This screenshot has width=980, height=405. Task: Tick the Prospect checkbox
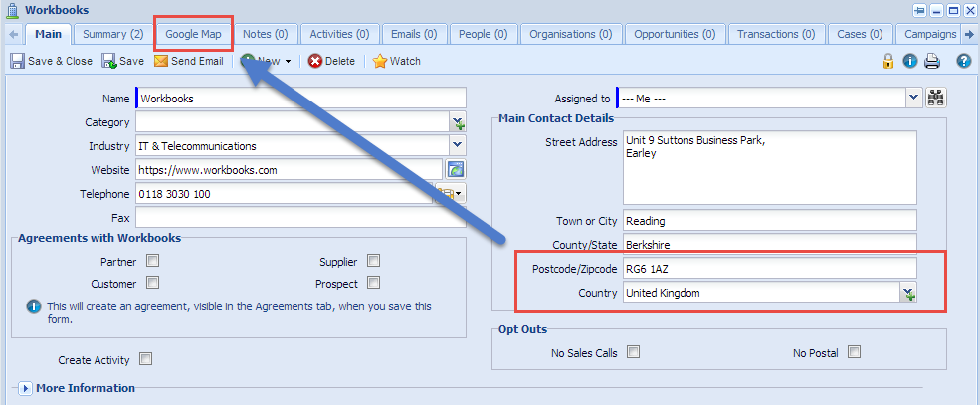pos(374,283)
